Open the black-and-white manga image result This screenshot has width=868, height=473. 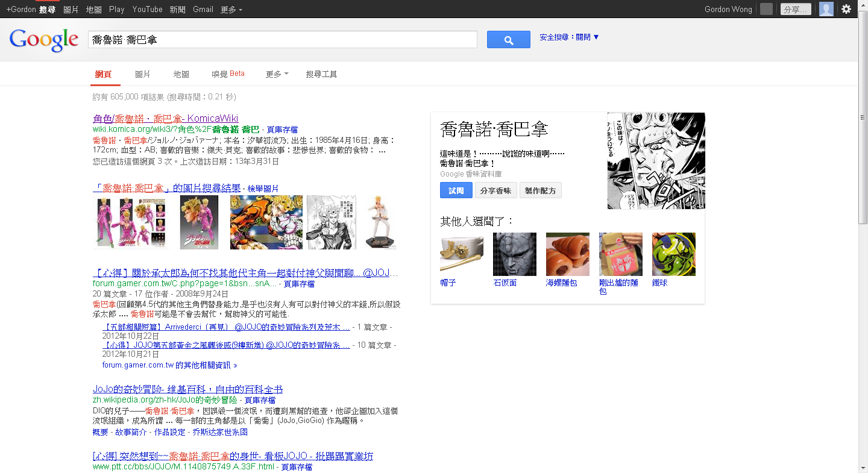[x=331, y=222]
